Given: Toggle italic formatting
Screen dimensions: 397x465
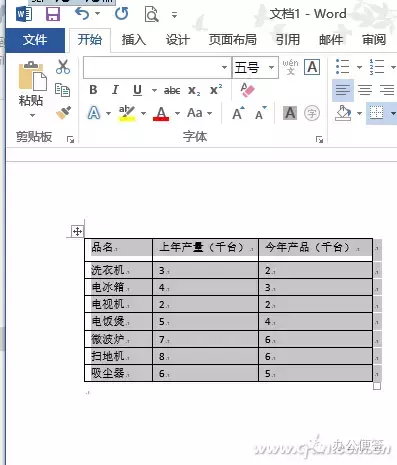Looking at the screenshot, I should [x=115, y=90].
